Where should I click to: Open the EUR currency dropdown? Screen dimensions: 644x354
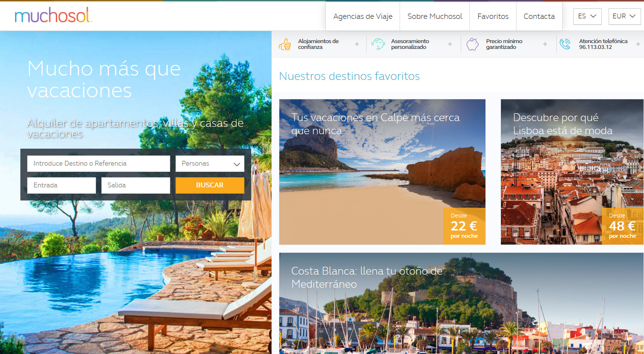pyautogui.click(x=625, y=16)
